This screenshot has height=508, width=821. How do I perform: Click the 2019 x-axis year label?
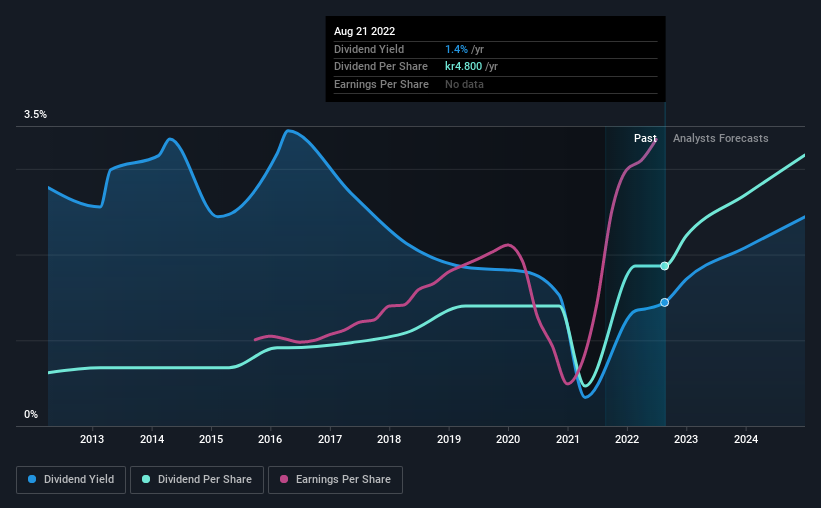pyautogui.click(x=449, y=439)
